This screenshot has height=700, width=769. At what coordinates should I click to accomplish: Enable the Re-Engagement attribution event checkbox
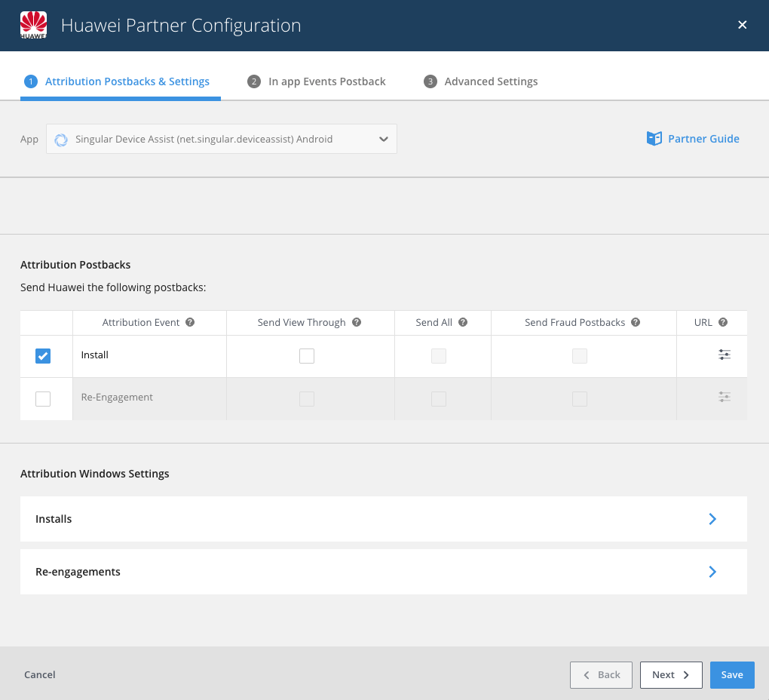tap(43, 399)
